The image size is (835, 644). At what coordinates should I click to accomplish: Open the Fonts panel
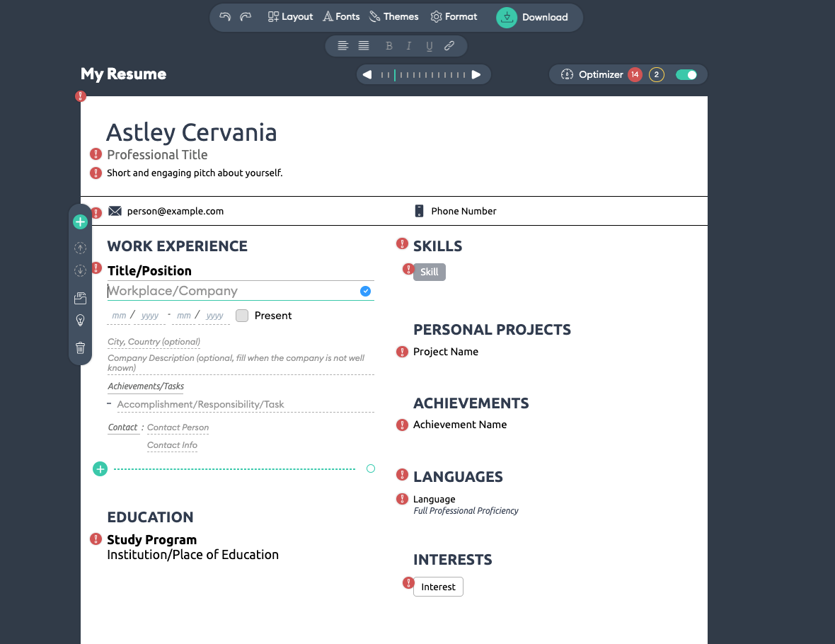point(341,16)
